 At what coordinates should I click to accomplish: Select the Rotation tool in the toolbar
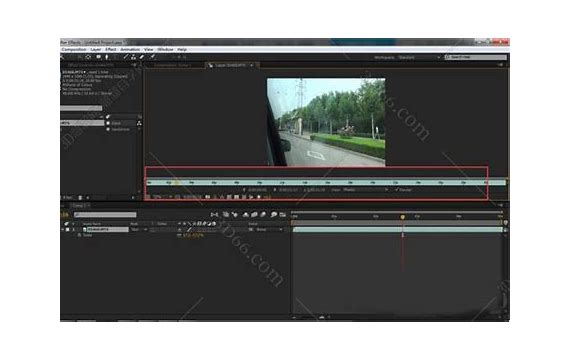(88, 57)
